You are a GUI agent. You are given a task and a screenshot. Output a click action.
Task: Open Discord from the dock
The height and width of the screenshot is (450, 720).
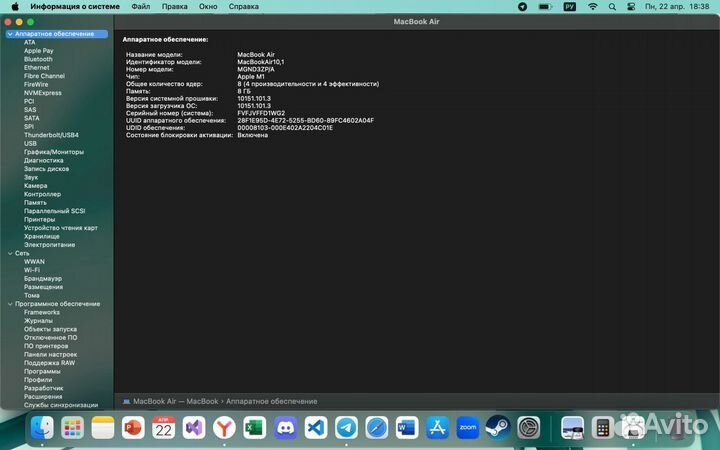(x=285, y=428)
